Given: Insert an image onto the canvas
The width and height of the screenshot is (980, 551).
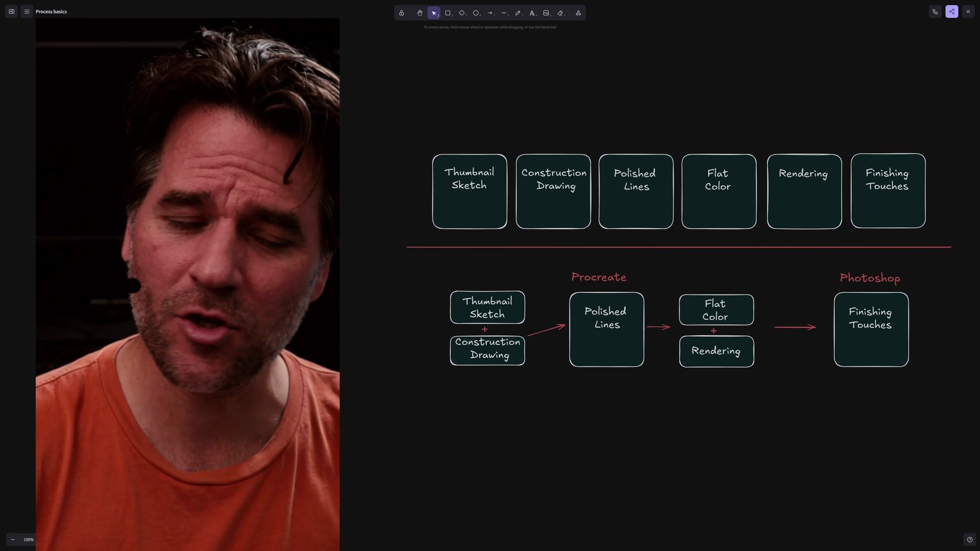Looking at the screenshot, I should pyautogui.click(x=546, y=13).
